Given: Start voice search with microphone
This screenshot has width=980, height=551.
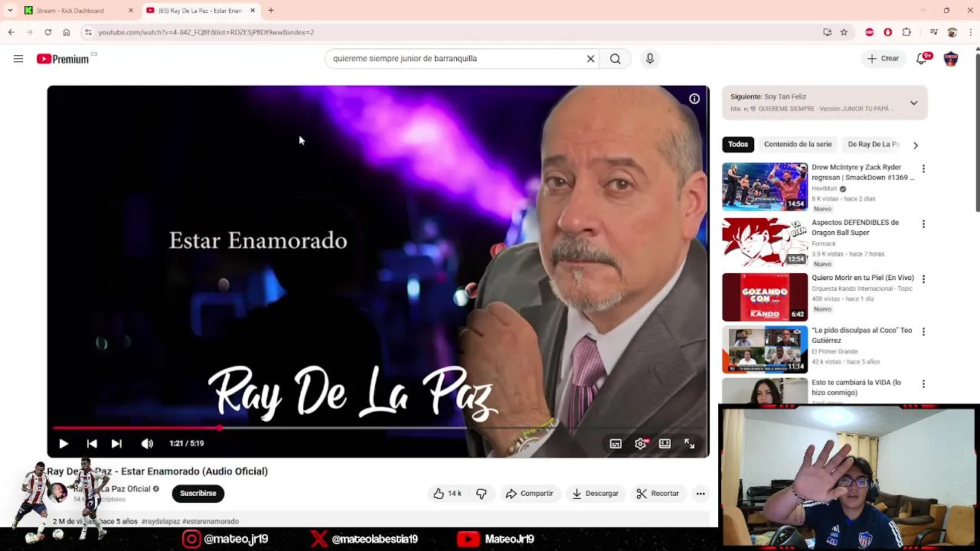Looking at the screenshot, I should click(x=650, y=59).
